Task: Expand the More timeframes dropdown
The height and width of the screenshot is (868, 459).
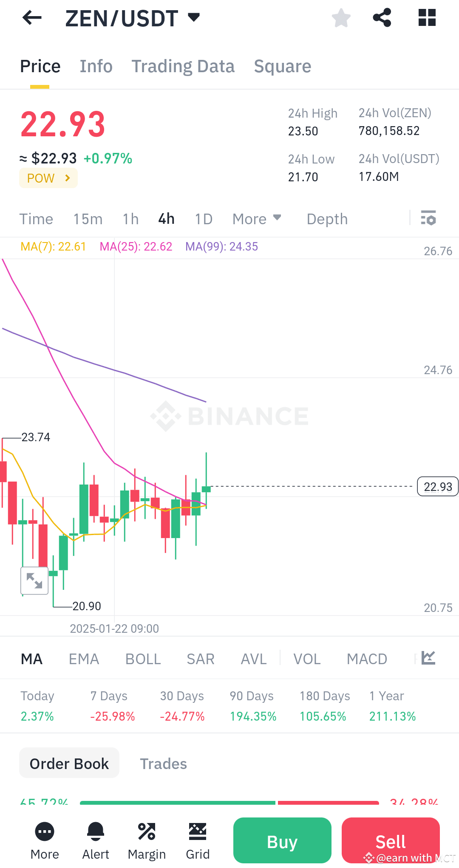Action: pos(257,219)
